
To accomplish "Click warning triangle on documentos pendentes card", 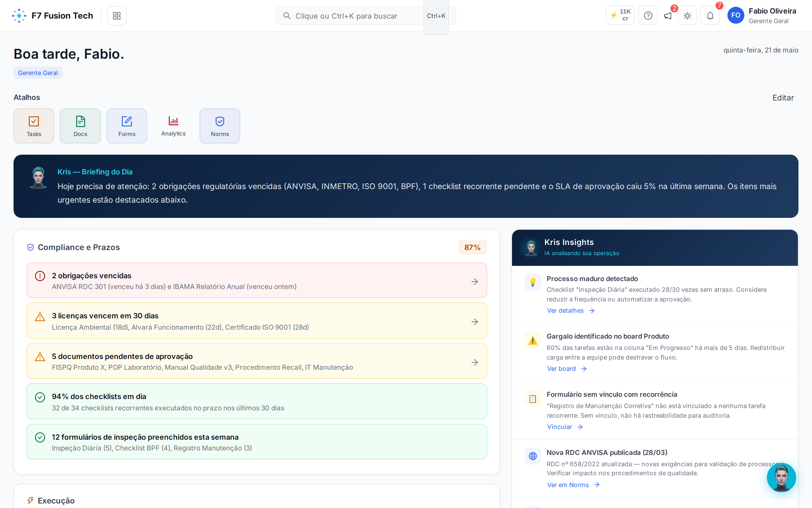I will point(40,357).
